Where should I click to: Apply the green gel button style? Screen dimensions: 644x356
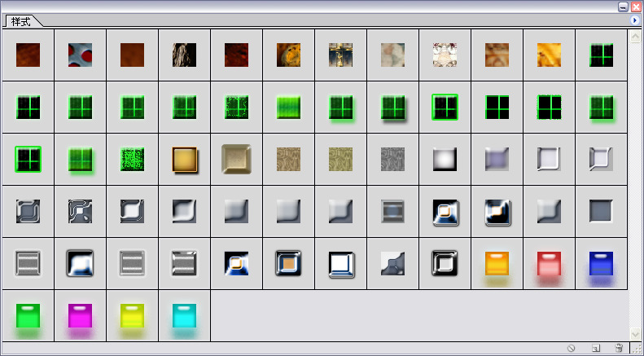(28, 316)
